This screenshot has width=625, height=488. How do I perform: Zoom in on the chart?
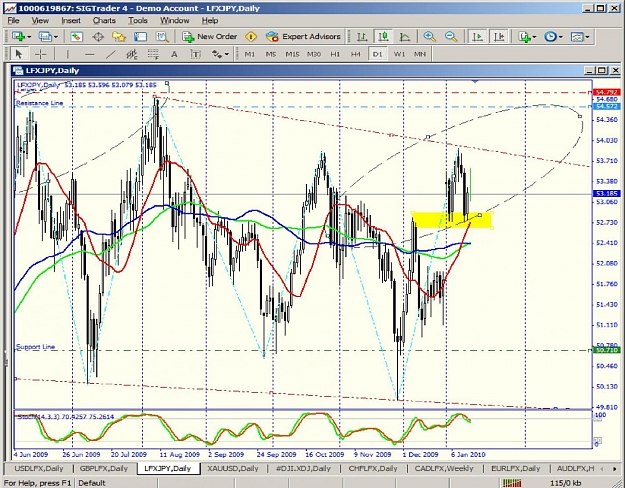(x=430, y=37)
